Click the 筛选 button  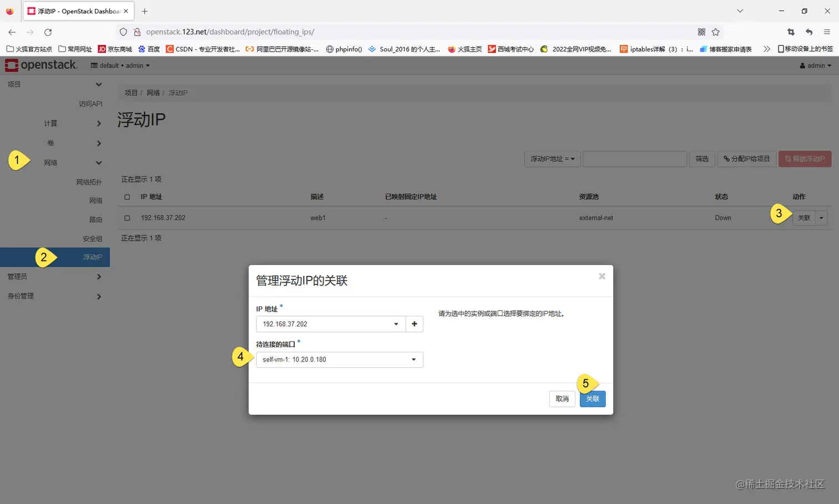click(x=702, y=159)
